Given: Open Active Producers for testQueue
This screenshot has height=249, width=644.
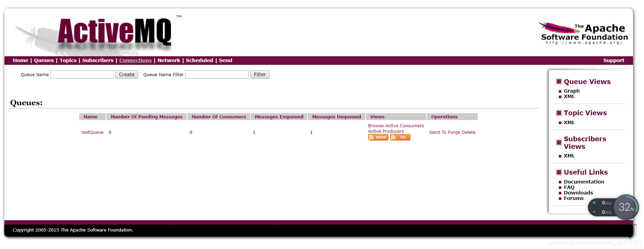Looking at the screenshot, I should (x=386, y=131).
